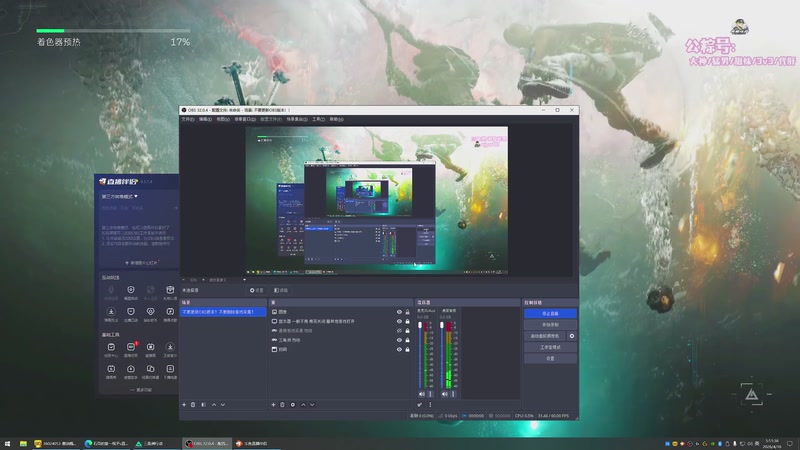This screenshot has height=450, width=800.
Task: Toggle visibility of the 显示器 display capture source
Action: click(399, 321)
